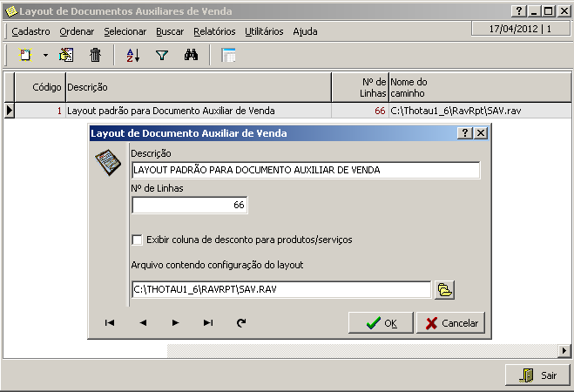Open the Relatórios menu

(x=214, y=31)
